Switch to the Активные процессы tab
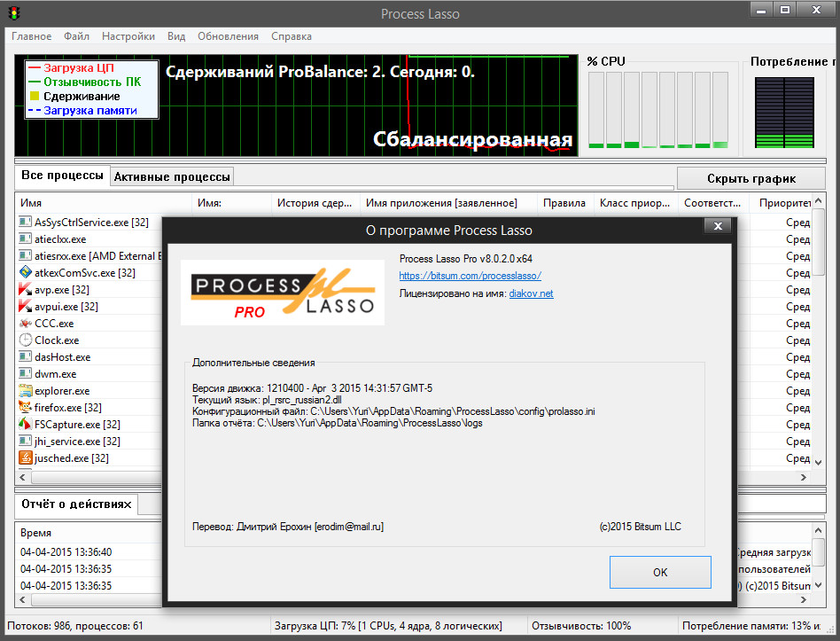Screen dimensions: 840x641 click(x=172, y=176)
